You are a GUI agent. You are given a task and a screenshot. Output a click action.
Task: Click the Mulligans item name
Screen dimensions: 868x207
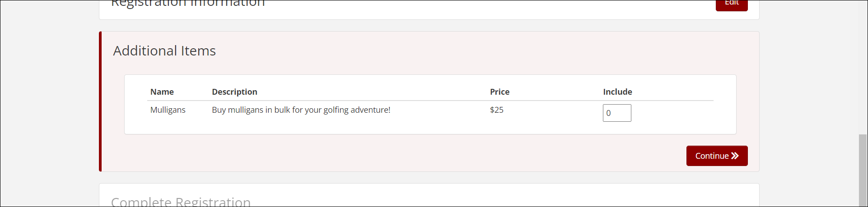[x=168, y=110]
